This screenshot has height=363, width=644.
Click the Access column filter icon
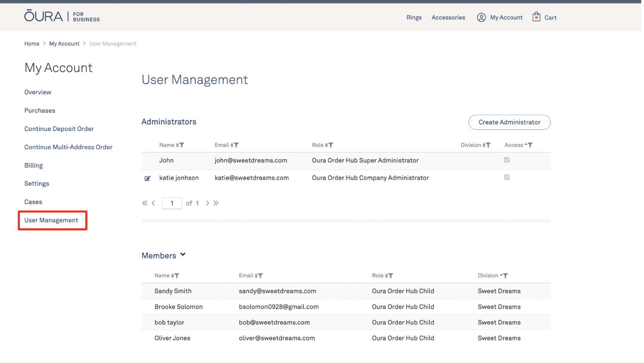pos(530,145)
